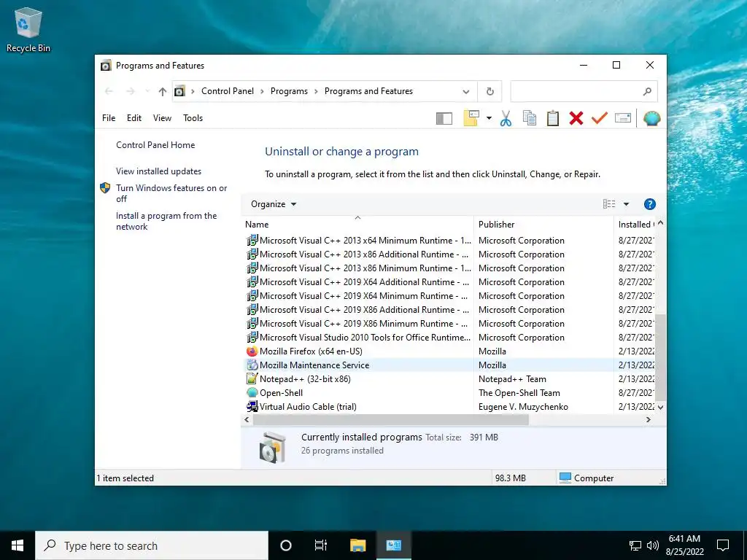Click the view options list icon
The height and width of the screenshot is (560, 747).
609,204
